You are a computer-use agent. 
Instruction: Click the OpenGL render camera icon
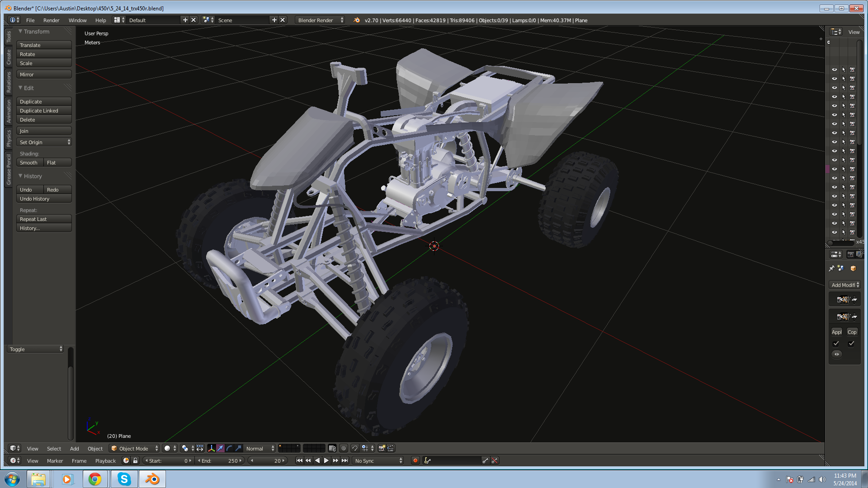[382, 448]
